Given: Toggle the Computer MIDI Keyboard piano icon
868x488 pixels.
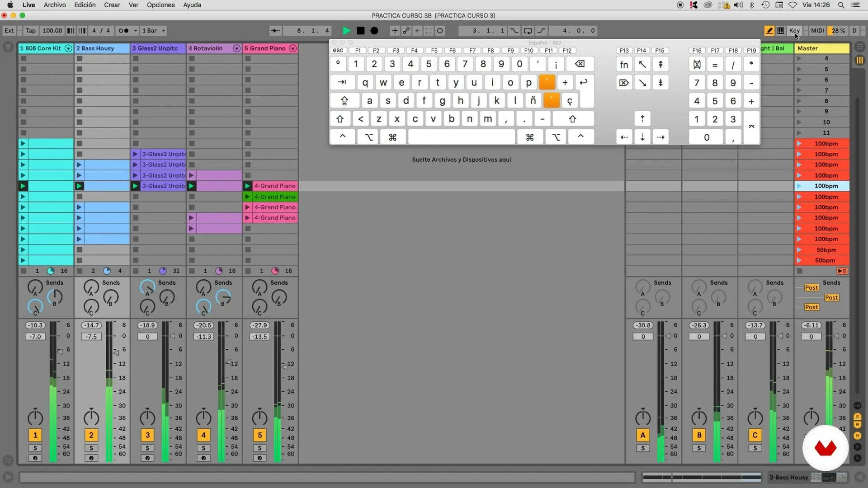Looking at the screenshot, I should click(x=781, y=31).
